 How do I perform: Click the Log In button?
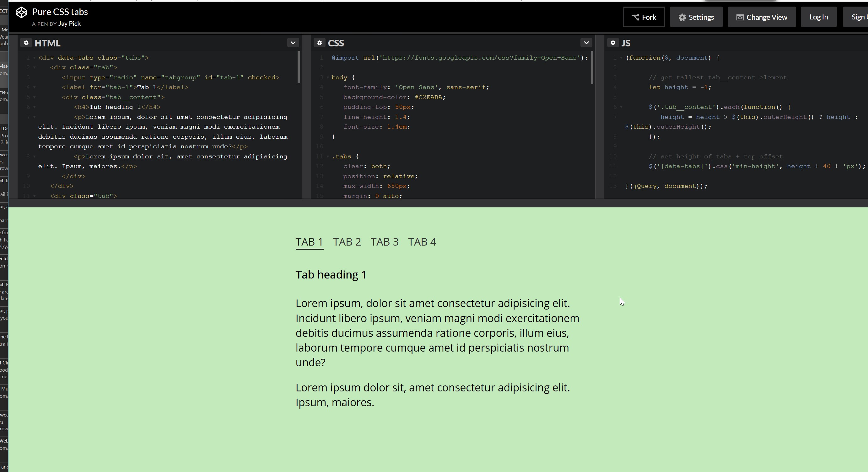(x=818, y=17)
